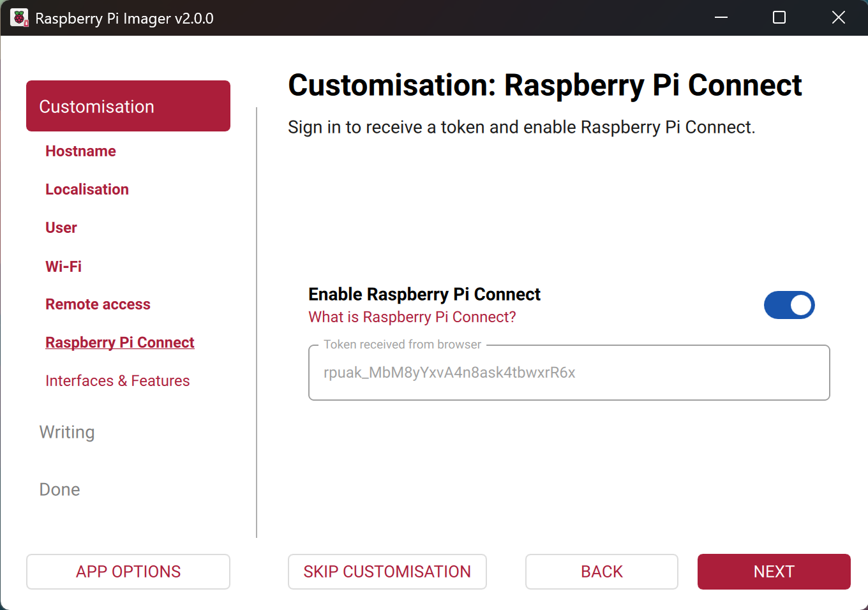
Task: Select the Raspberry Pi Connect section
Action: point(119,343)
